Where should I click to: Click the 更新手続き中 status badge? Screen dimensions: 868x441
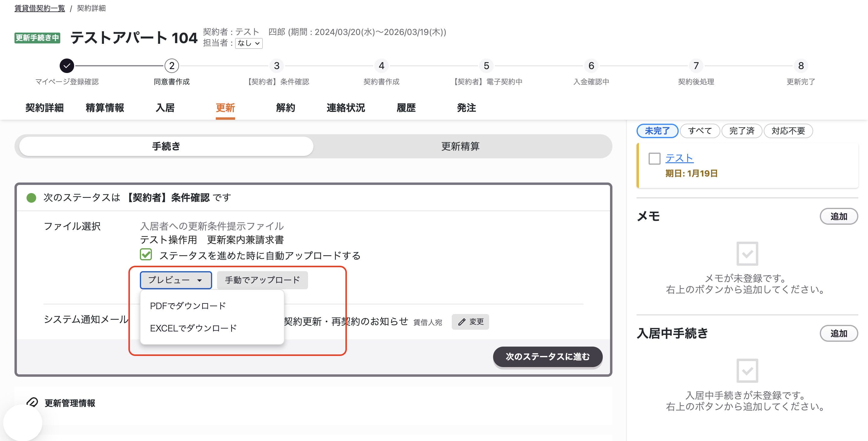pyautogui.click(x=37, y=38)
